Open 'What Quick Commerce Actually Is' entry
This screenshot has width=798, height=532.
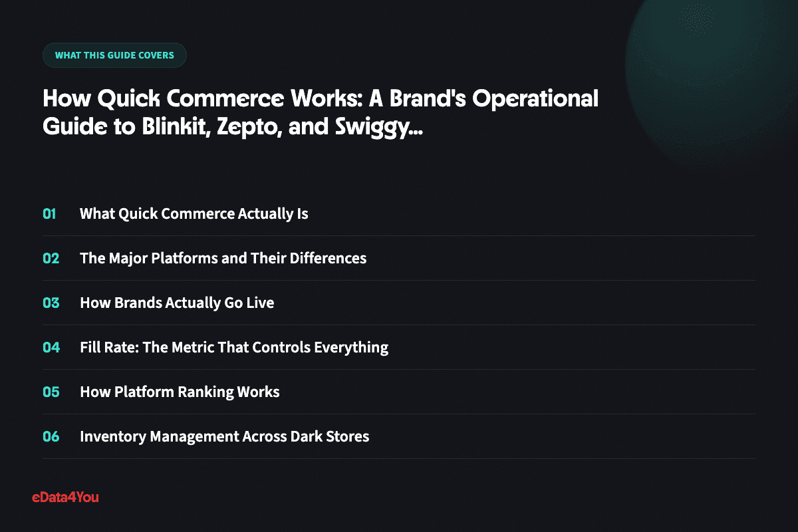(x=194, y=214)
